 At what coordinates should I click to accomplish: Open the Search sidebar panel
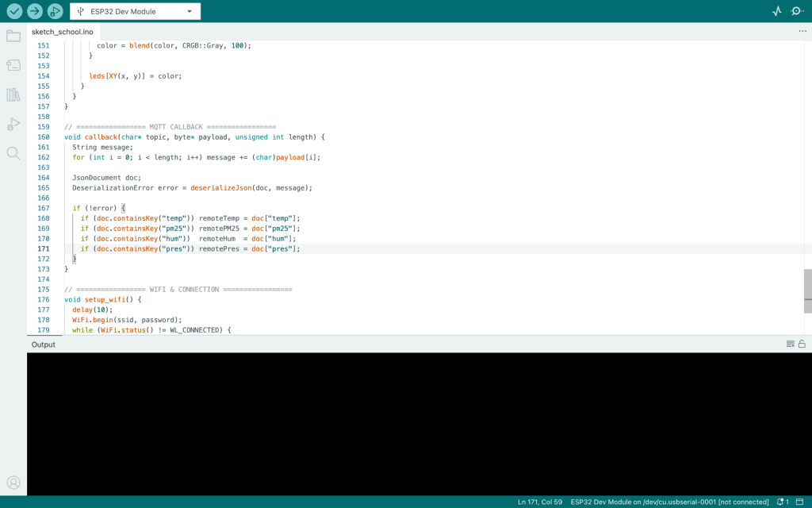point(13,153)
